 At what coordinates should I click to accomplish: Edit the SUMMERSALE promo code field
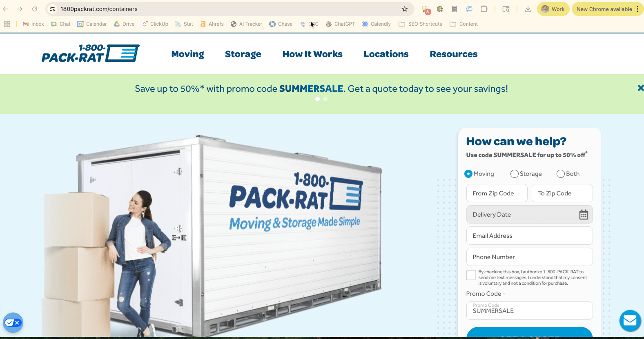click(x=530, y=310)
